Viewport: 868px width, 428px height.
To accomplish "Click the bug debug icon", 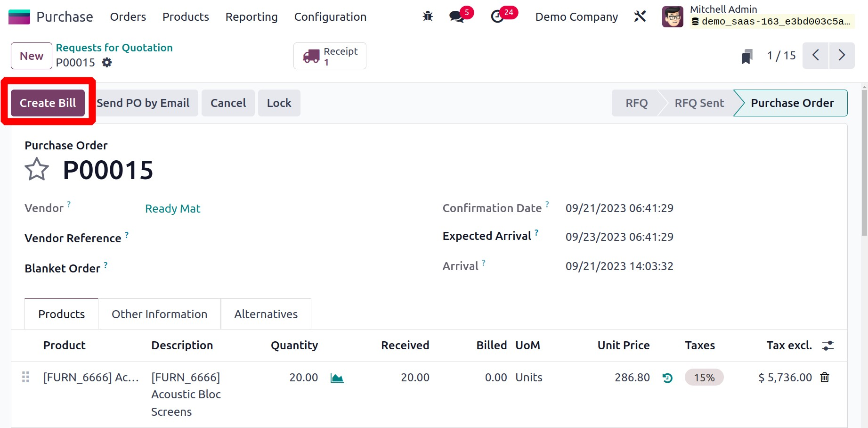I will click(428, 16).
